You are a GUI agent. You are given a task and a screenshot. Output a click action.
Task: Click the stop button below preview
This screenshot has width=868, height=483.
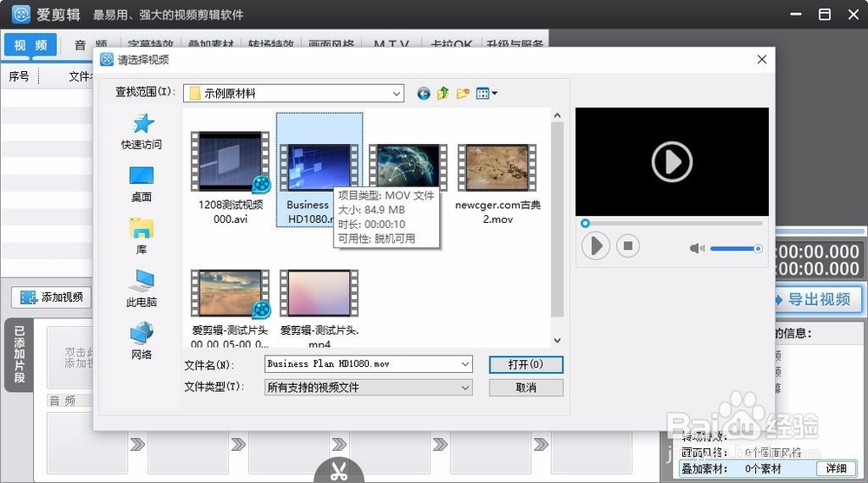pyautogui.click(x=628, y=245)
